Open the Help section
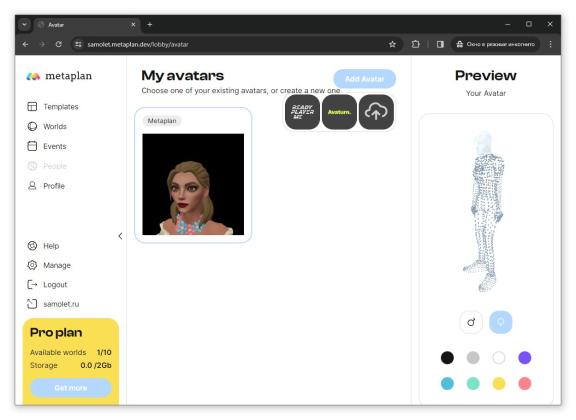The height and width of the screenshot is (420, 576). [43, 245]
